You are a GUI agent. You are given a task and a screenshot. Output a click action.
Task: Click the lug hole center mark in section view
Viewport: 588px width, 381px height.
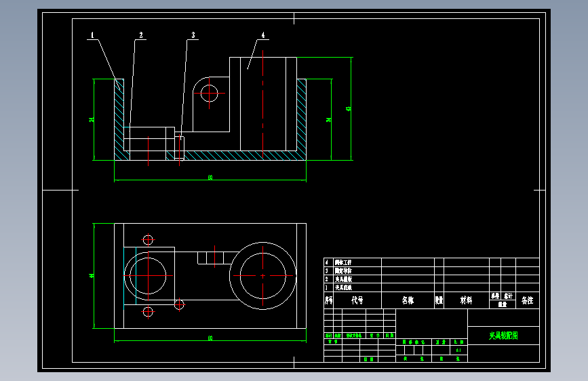[210, 93]
